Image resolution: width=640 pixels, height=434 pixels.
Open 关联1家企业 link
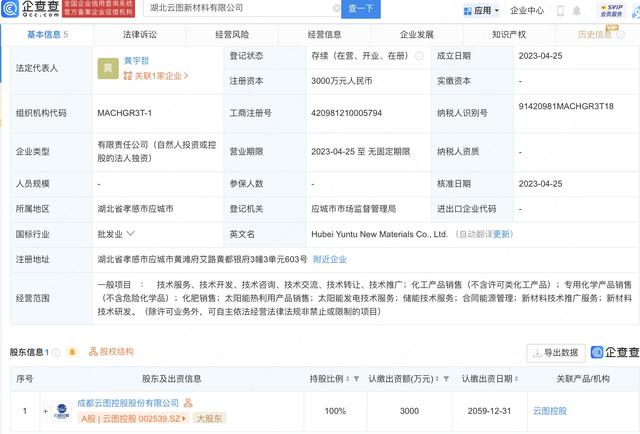[x=156, y=76]
